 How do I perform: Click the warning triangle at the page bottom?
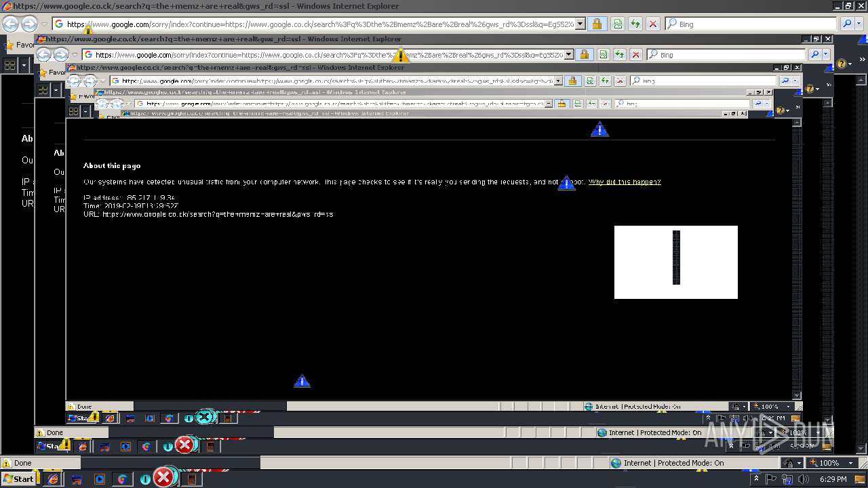[x=302, y=382]
